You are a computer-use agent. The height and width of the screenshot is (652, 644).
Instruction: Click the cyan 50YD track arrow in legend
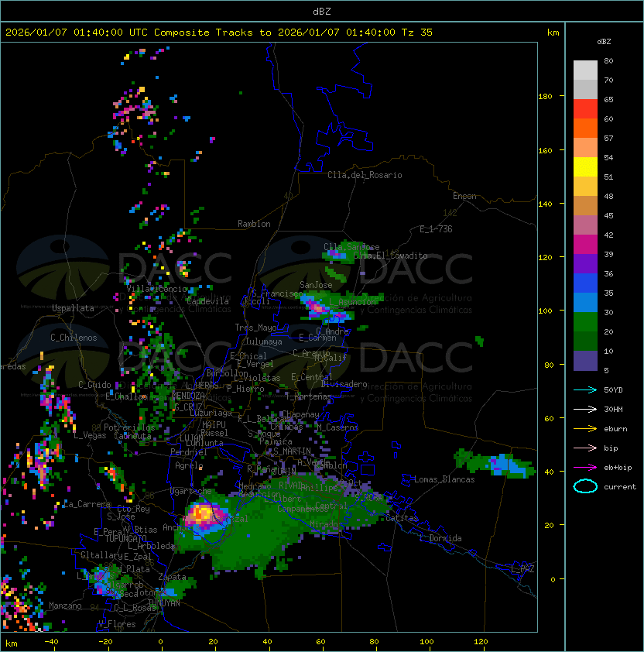pos(585,389)
